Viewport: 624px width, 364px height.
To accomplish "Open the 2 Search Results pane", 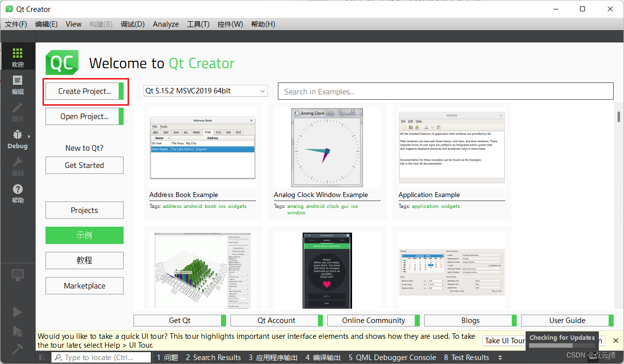I will pos(214,358).
